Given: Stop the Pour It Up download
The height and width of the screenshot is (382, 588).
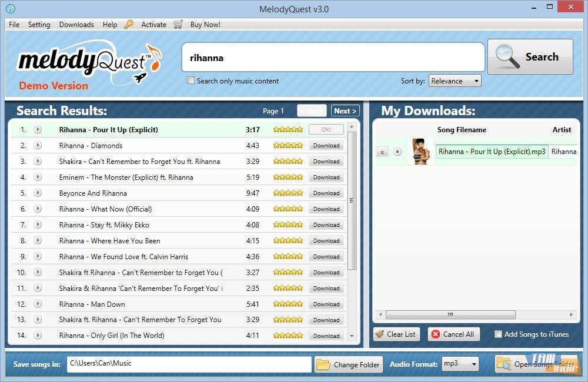Looking at the screenshot, I should (397, 152).
